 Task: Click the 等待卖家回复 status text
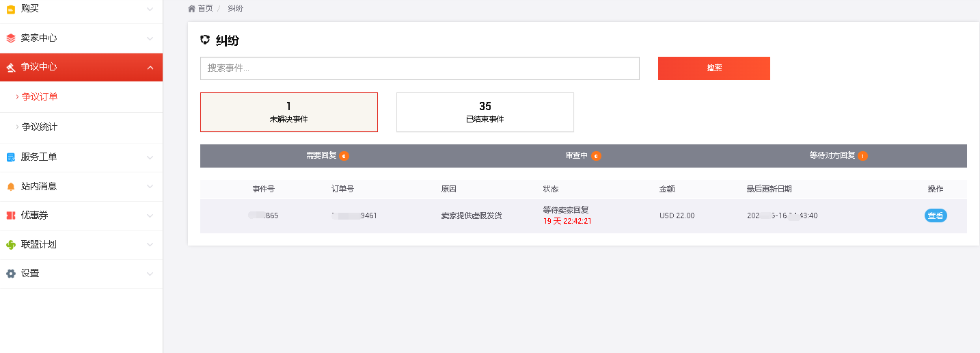pyautogui.click(x=566, y=210)
